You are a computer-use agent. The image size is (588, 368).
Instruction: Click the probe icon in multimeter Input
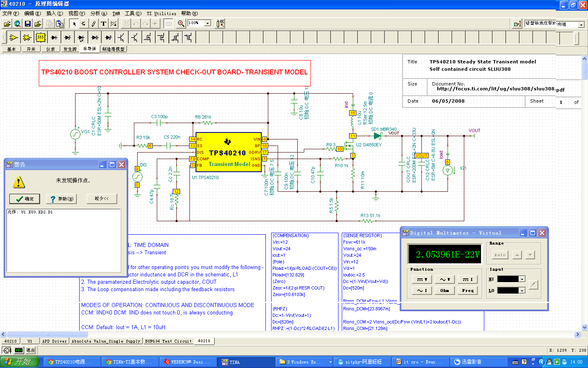coord(533,285)
